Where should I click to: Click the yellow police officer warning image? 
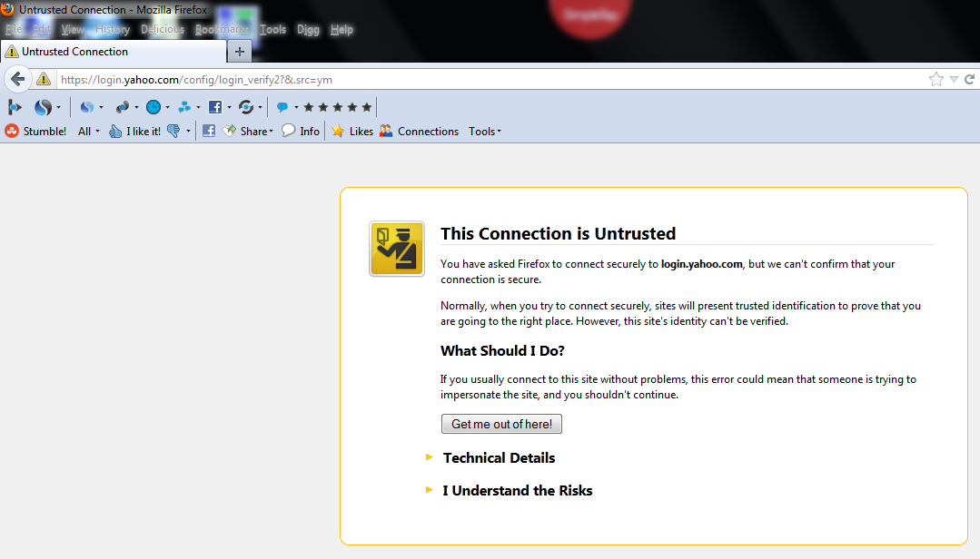[x=397, y=249]
